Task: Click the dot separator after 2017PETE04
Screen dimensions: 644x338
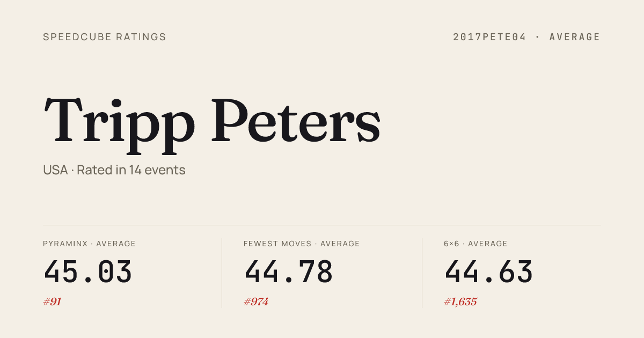Action: [x=538, y=37]
